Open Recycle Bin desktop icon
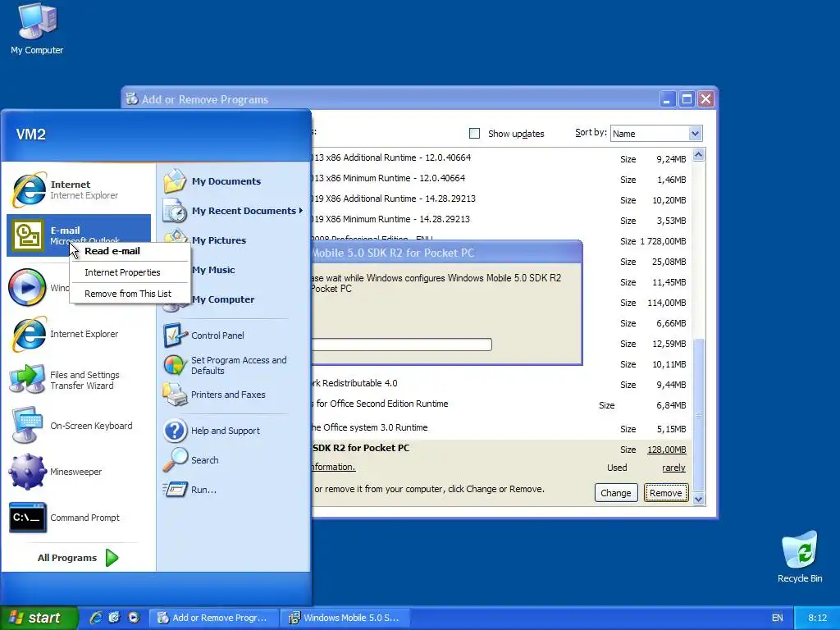 tap(799, 550)
